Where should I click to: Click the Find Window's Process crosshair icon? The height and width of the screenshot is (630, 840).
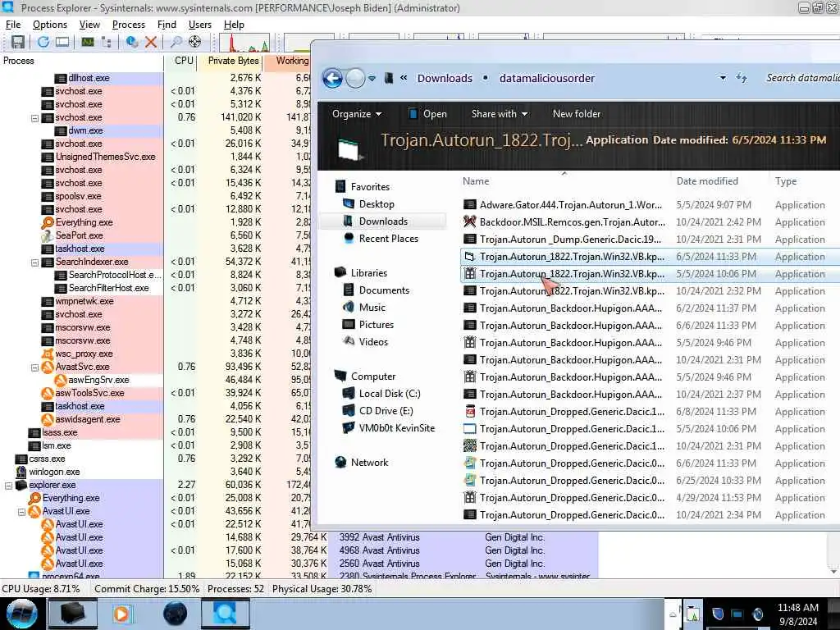(x=195, y=42)
